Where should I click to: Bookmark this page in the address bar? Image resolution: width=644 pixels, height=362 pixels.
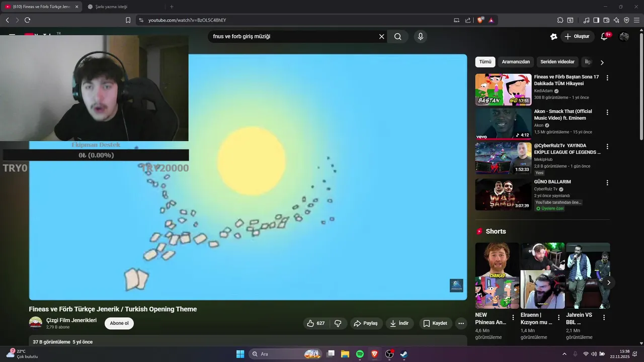pos(128,20)
